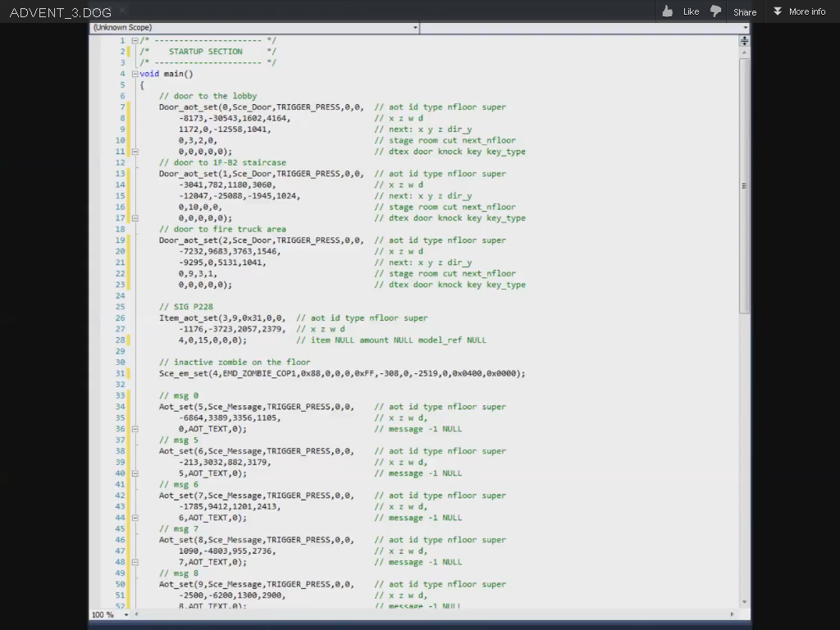This screenshot has width=840, height=630.
Task: Collapse the comment block at line 1
Action: coord(135,40)
